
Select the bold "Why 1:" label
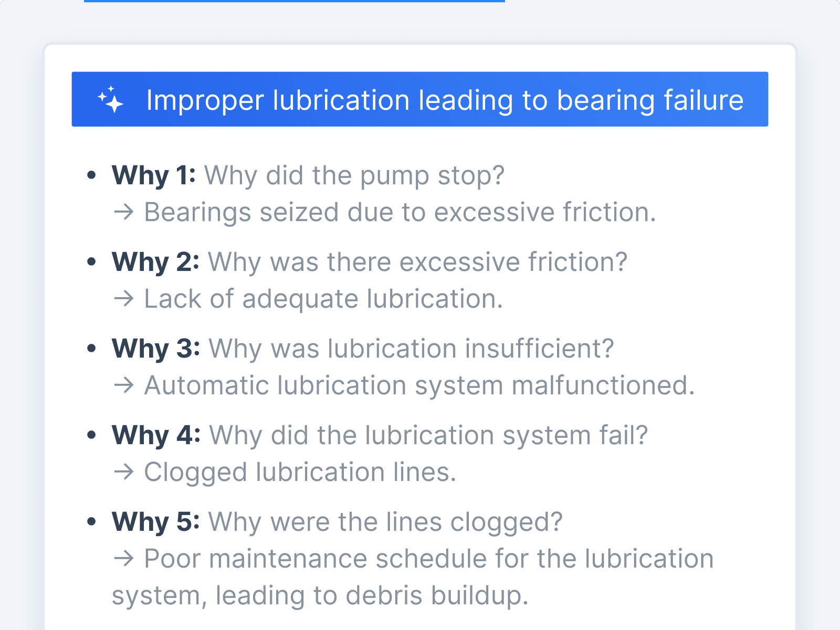point(153,175)
